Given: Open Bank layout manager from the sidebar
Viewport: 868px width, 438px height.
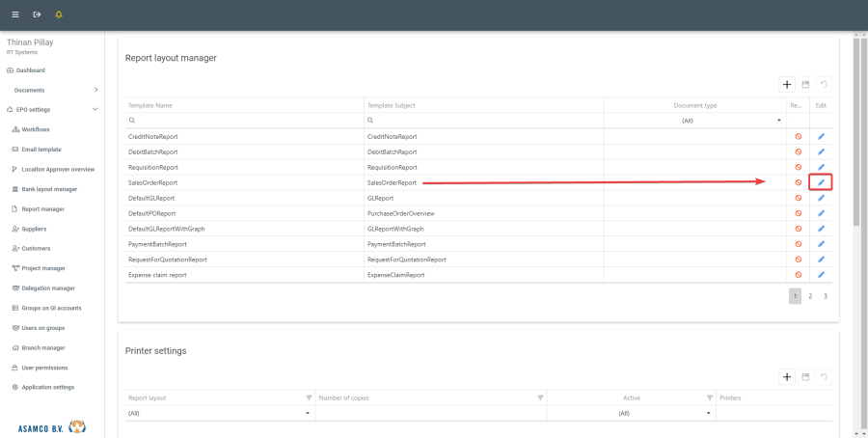Looking at the screenshot, I should point(49,189).
